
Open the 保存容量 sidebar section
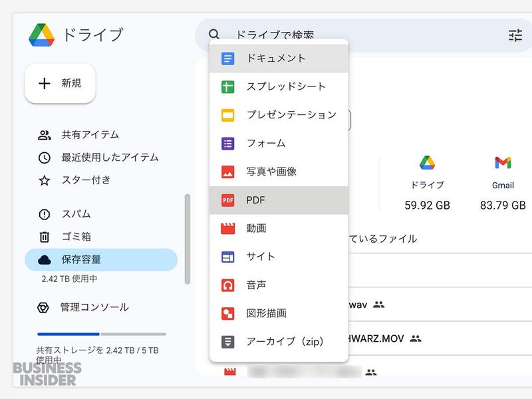click(77, 260)
